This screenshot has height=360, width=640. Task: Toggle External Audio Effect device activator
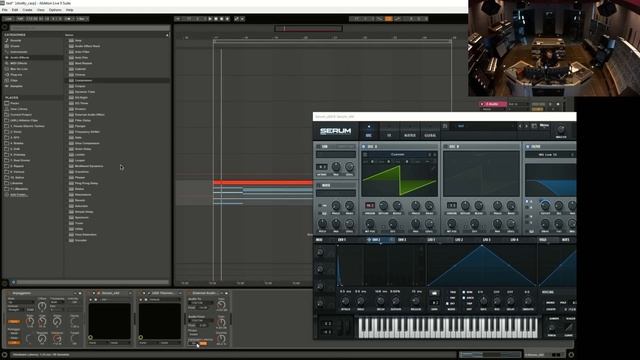pyautogui.click(x=190, y=293)
